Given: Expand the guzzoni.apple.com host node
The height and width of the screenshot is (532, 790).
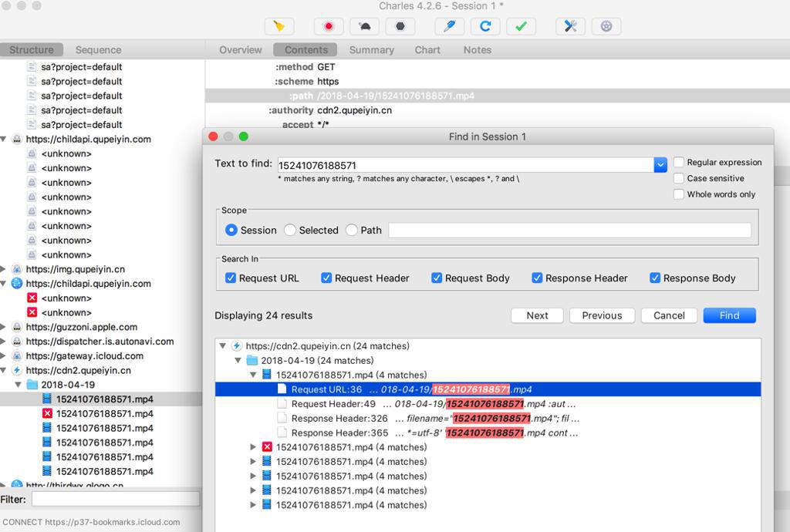Looking at the screenshot, I should pos(3,327).
